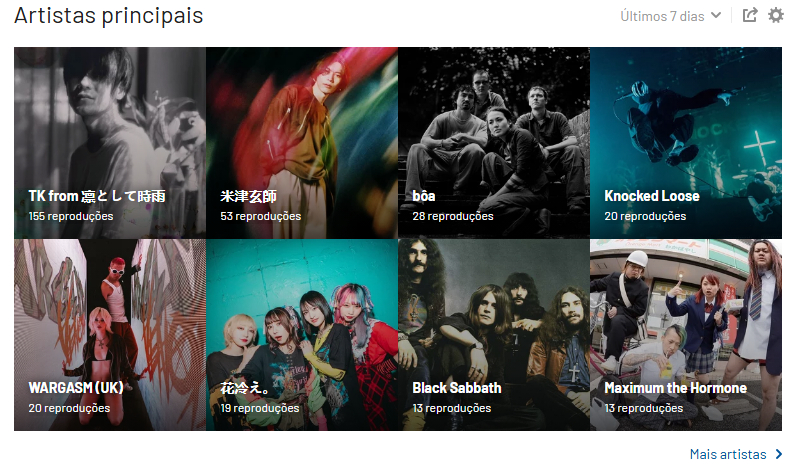Click the Knocked Loose name link
Viewport: 800px width, 468px height.
point(652,196)
